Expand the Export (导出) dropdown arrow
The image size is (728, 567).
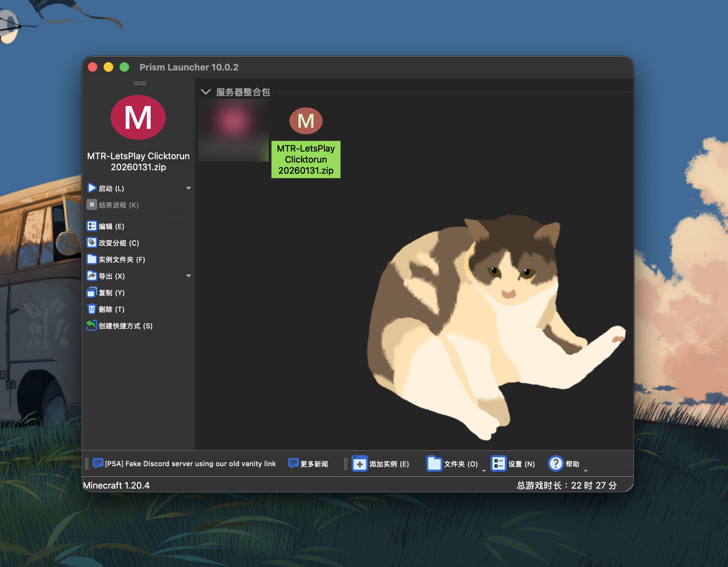tap(189, 276)
